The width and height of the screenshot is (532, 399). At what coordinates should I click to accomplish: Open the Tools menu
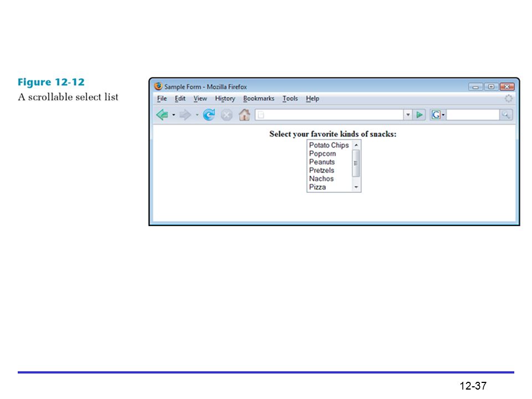[x=290, y=99]
